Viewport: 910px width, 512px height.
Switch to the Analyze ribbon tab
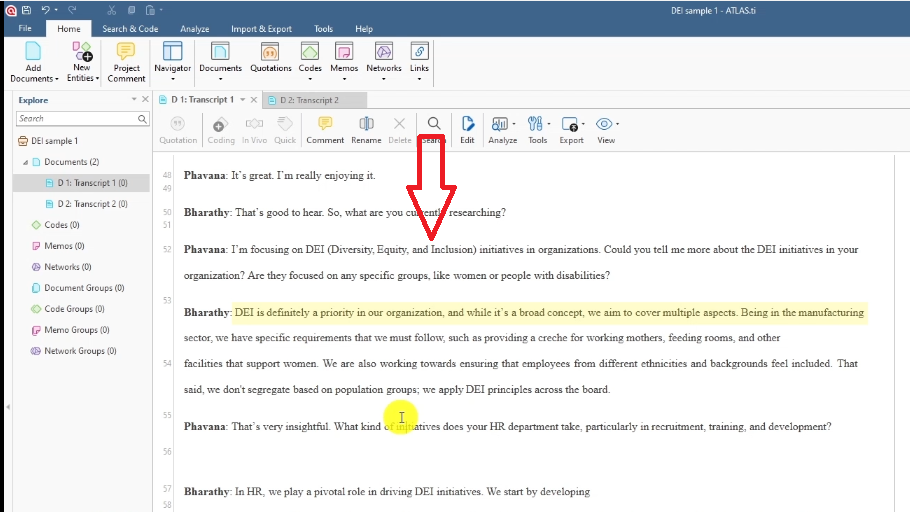(x=194, y=28)
